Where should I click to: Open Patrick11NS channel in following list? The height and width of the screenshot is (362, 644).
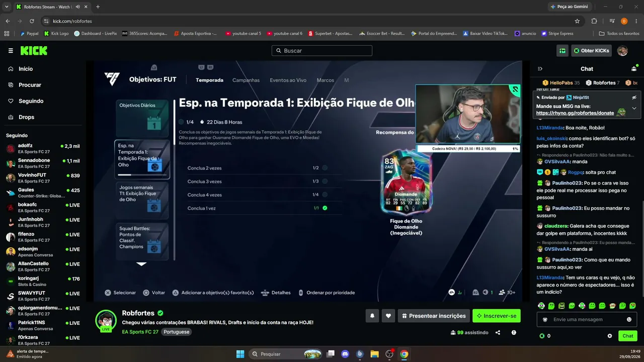pyautogui.click(x=43, y=326)
